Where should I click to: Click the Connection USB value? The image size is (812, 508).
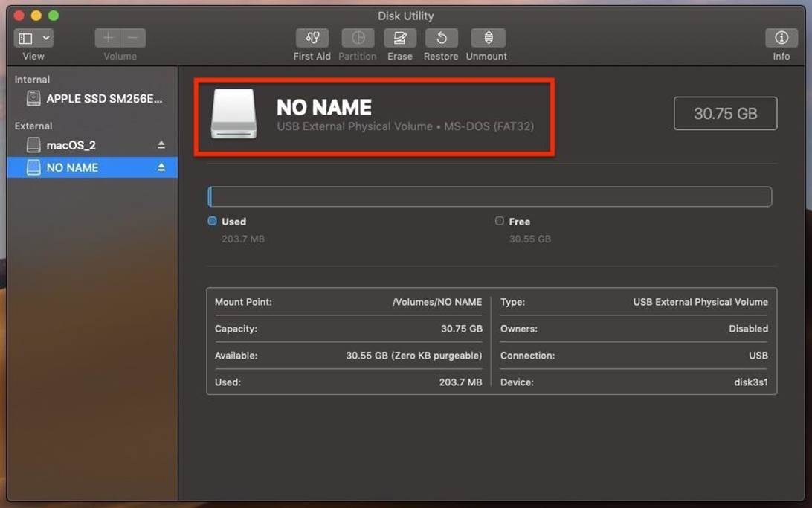pos(758,356)
